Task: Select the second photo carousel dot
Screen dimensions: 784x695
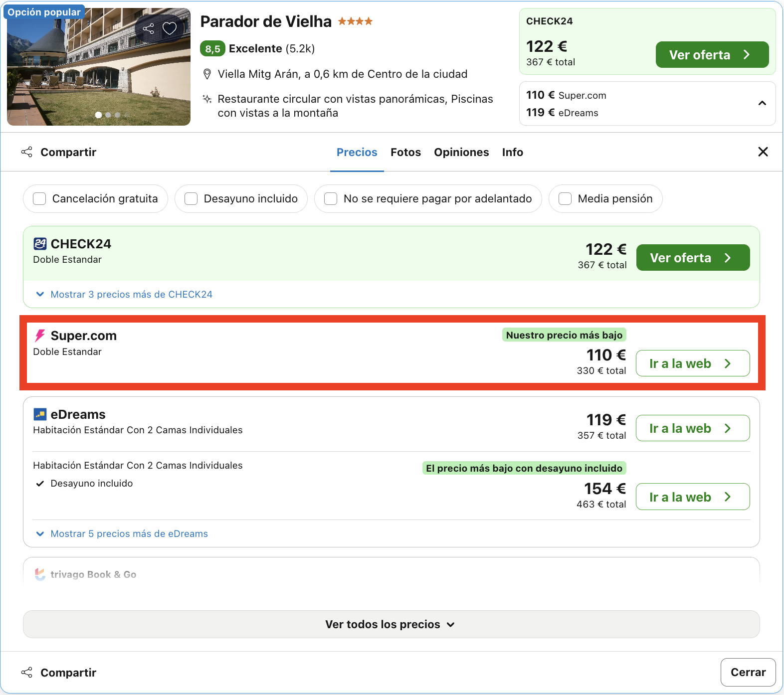Action: (x=108, y=115)
